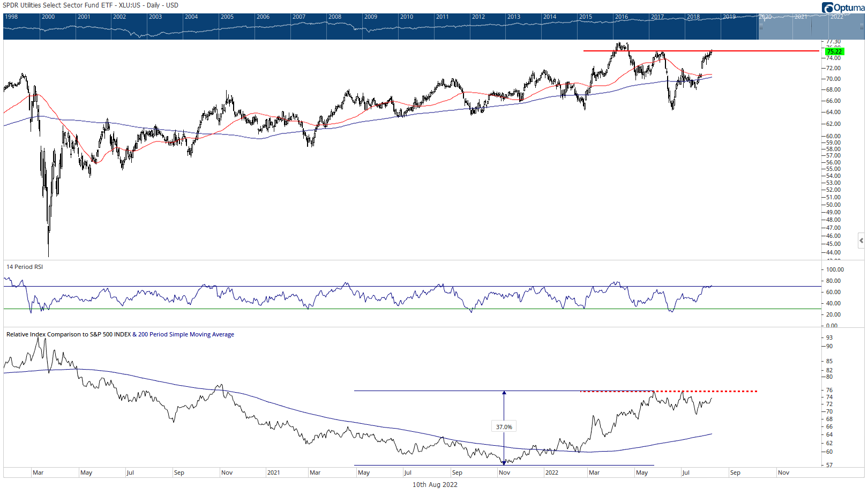This screenshot has height=495, width=868.
Task: Jump to 2013 in the overview timeline
Action: tap(514, 17)
